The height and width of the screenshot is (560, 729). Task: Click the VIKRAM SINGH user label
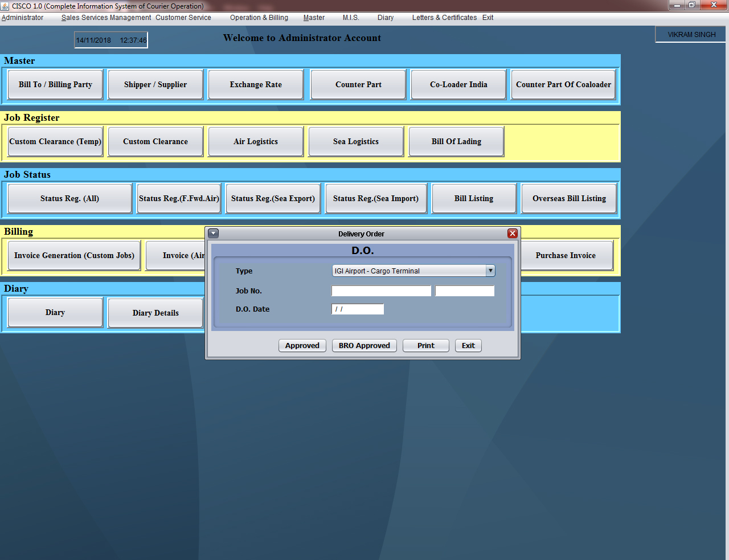[x=691, y=35]
